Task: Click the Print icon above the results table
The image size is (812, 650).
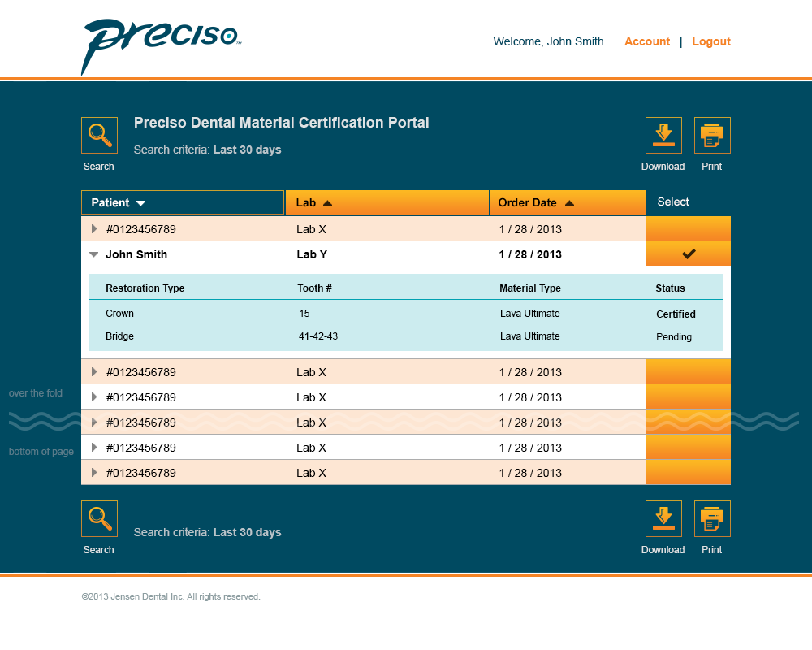Action: pyautogui.click(x=712, y=136)
